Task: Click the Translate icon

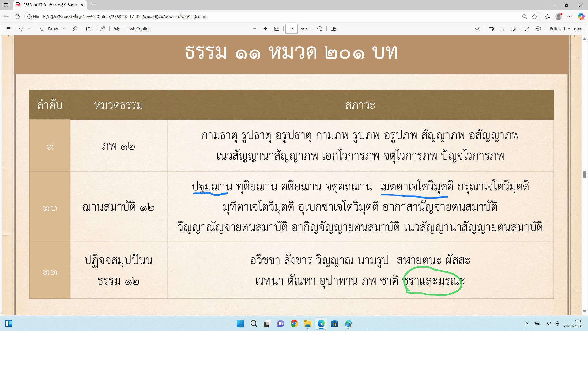Action: tap(116, 29)
